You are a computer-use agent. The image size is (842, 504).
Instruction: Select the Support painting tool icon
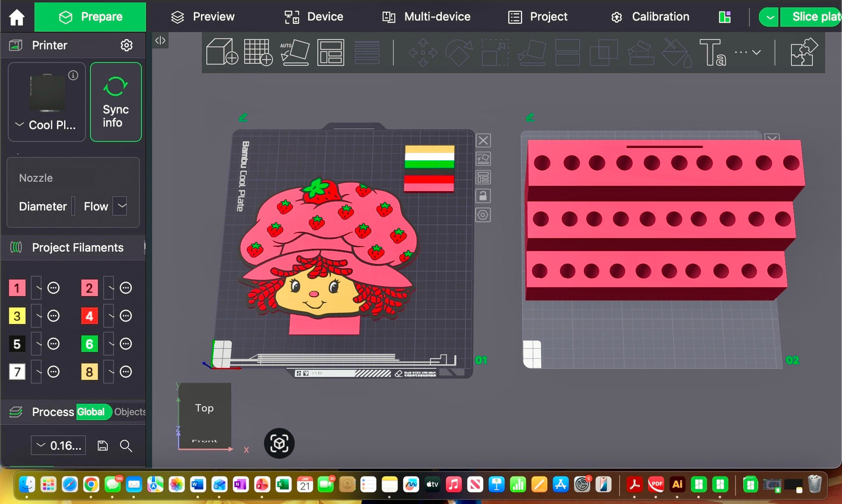[640, 52]
